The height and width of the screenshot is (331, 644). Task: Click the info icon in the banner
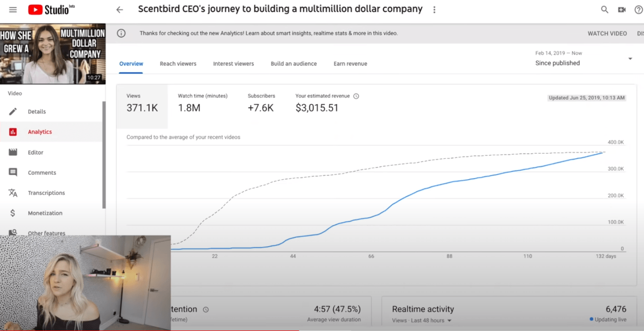click(x=121, y=33)
